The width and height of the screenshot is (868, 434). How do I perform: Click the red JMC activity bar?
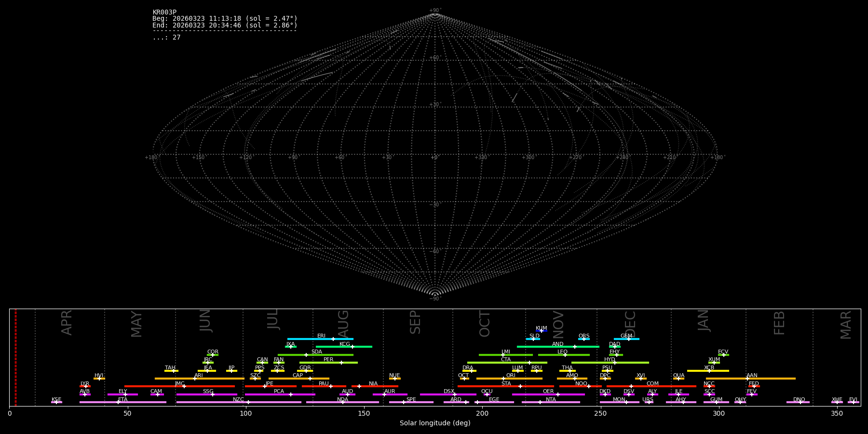(x=179, y=386)
